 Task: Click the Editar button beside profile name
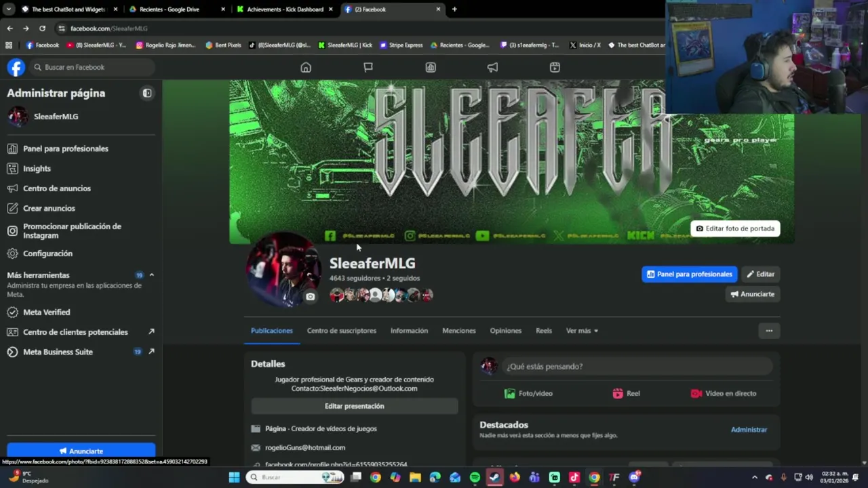pos(760,274)
